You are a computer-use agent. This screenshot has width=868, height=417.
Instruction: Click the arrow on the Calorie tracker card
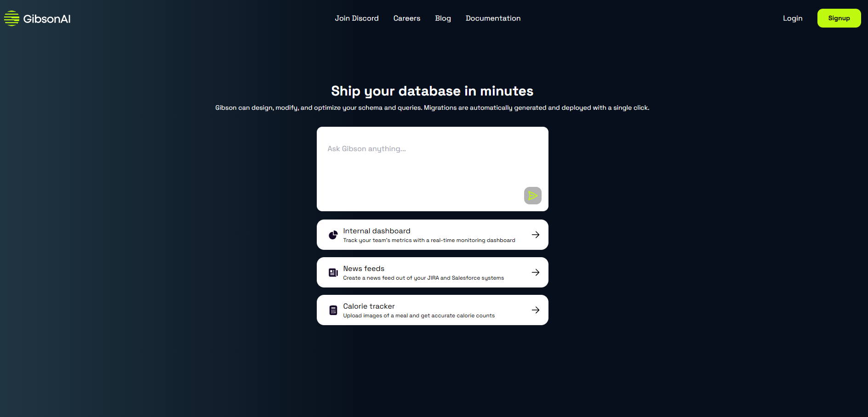(535, 310)
